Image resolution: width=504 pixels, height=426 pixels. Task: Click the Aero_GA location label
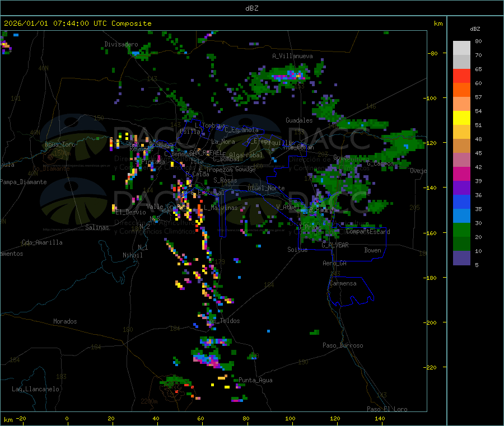point(335,263)
